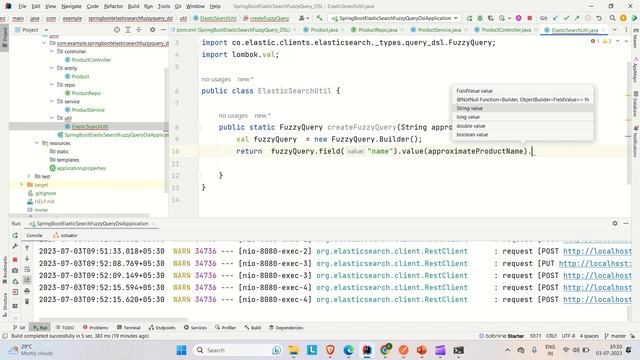Image resolution: width=640 pixels, height=360 pixels.
Task: Select opened file target icon in Project panel
Action: (117, 30)
